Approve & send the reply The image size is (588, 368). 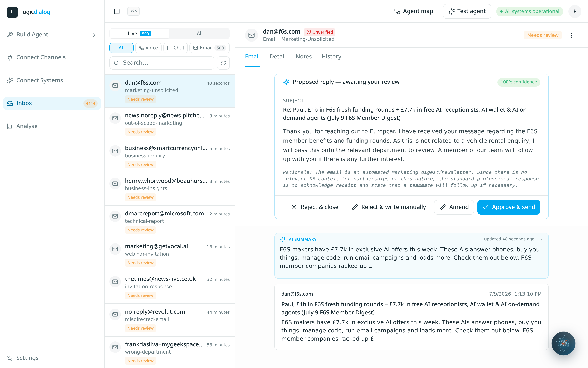(509, 207)
